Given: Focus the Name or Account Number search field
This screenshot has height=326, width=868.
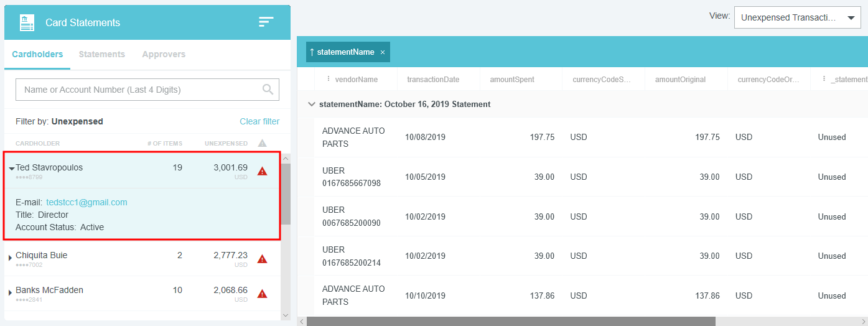Looking at the screenshot, I should pos(137,90).
